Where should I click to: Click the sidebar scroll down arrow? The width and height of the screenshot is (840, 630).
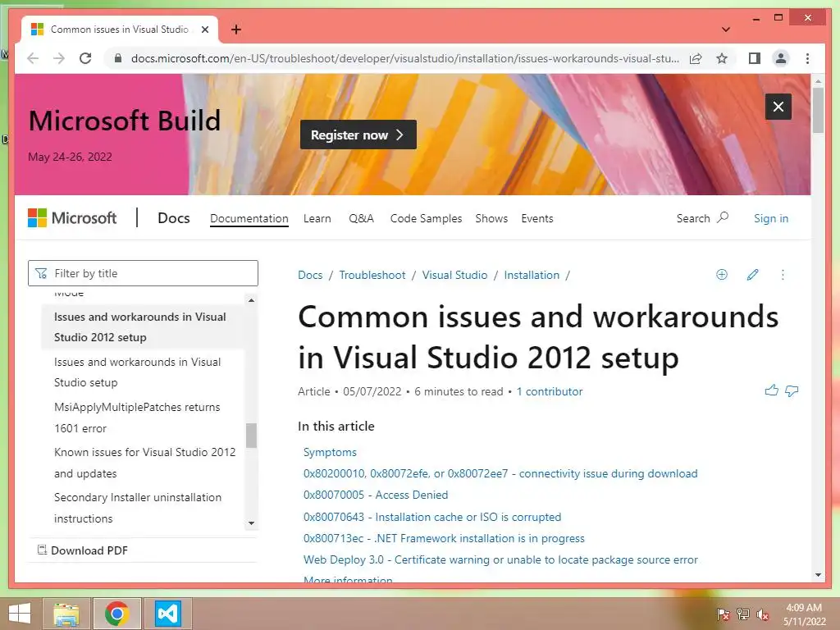coord(251,523)
